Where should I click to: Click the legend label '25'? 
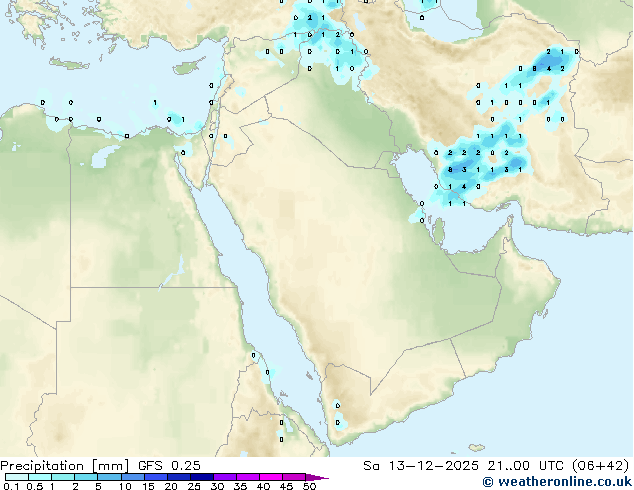coord(194,486)
